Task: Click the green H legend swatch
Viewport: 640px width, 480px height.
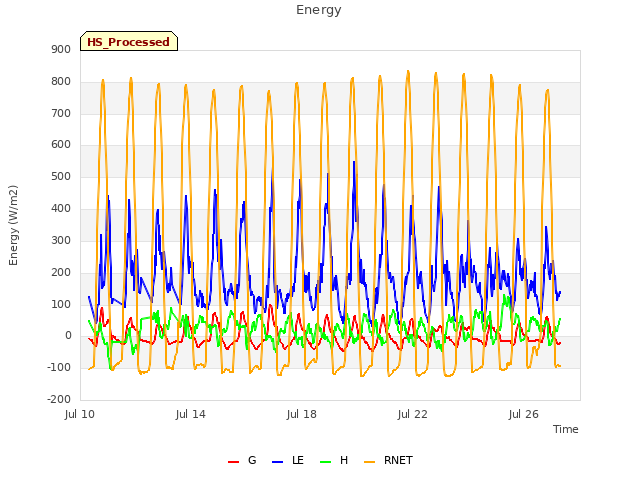Action: click(325, 462)
